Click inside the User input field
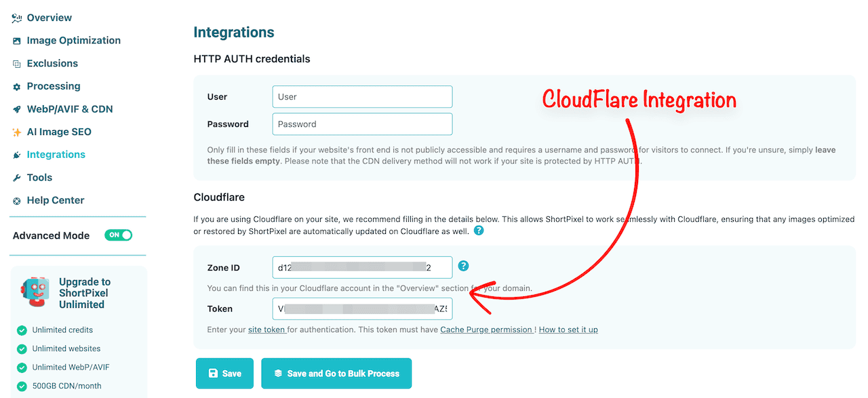 click(x=361, y=96)
